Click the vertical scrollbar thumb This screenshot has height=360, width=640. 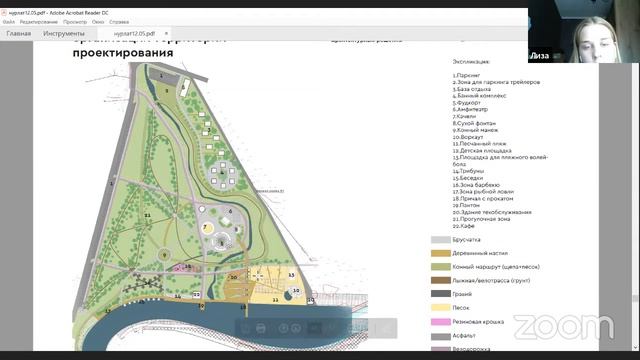click(636, 298)
